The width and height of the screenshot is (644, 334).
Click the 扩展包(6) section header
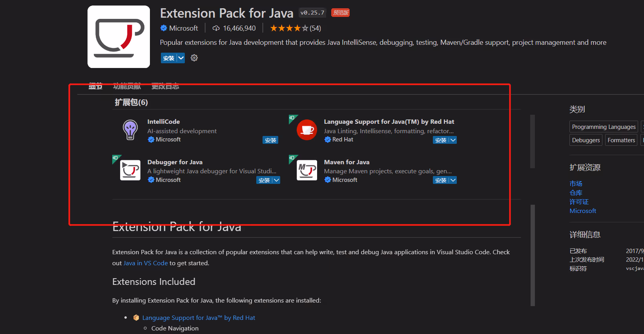coord(131,102)
